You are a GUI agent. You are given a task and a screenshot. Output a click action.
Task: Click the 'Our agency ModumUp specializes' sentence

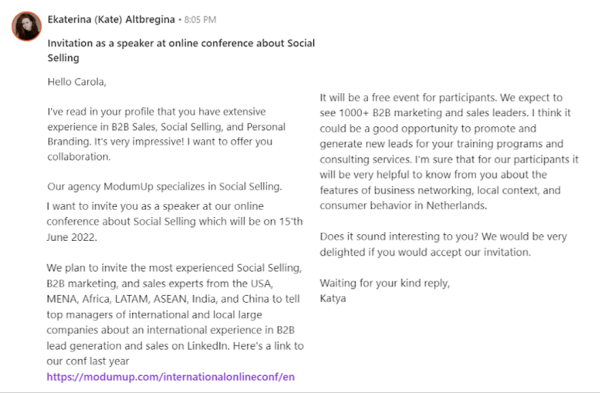tap(165, 186)
